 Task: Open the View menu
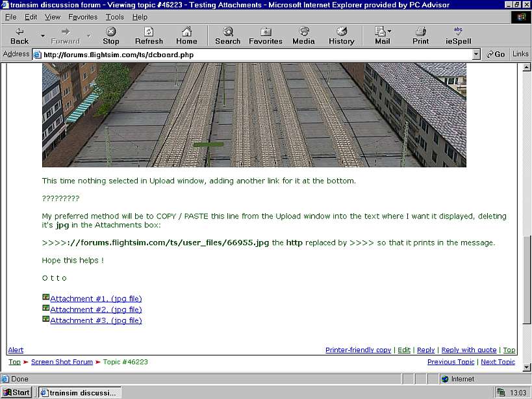[x=53, y=17]
